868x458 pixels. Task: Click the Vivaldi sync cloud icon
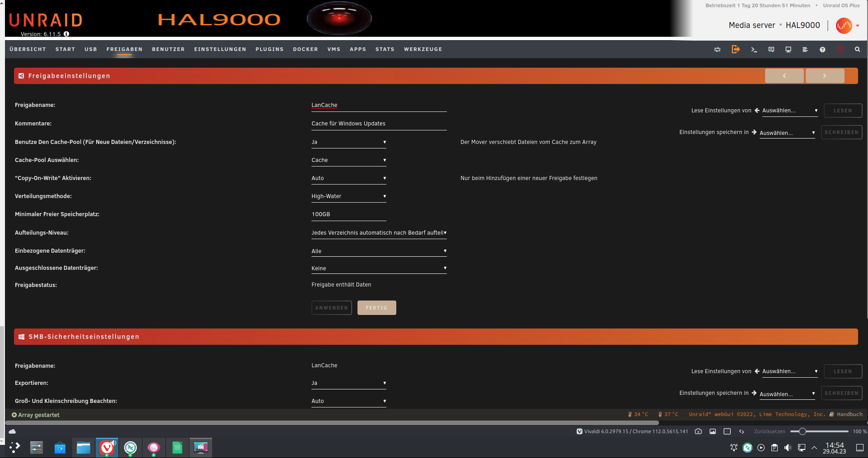pyautogui.click(x=12, y=431)
